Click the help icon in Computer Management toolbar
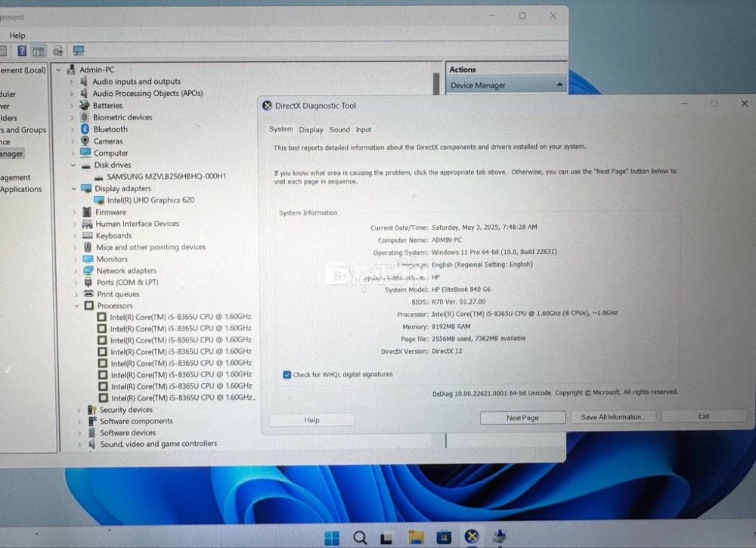The height and width of the screenshot is (548, 756). (x=22, y=51)
